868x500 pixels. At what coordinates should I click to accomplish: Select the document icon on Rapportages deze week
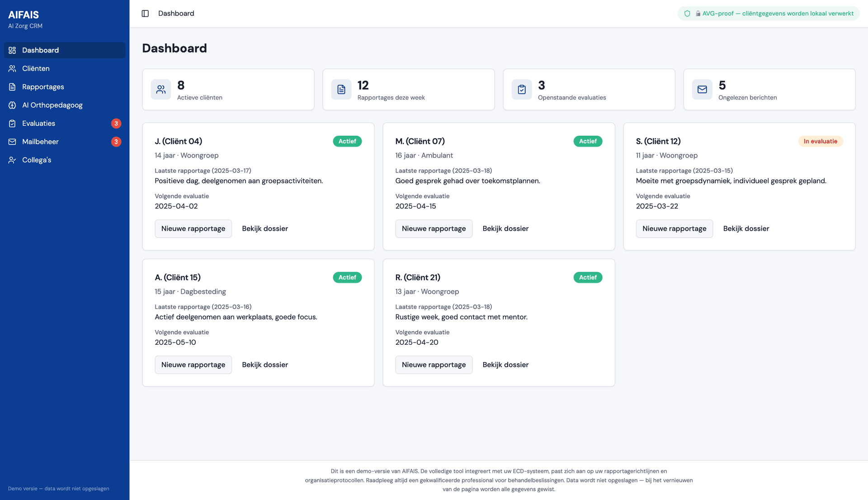coord(341,89)
